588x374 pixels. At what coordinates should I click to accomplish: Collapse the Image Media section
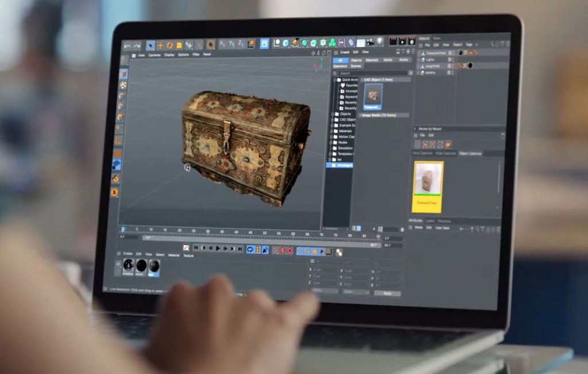360,115
